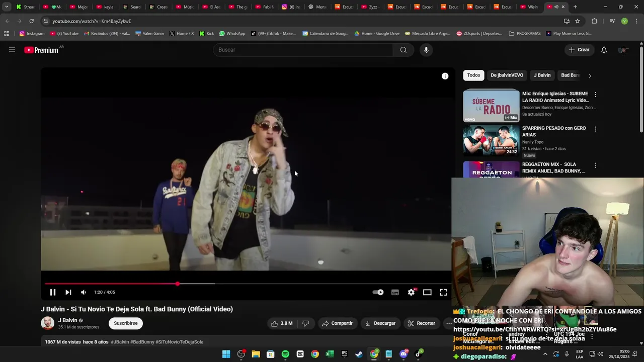
Task: Open SPARRING PESADO con GERO ARIAS title
Action: (554, 131)
